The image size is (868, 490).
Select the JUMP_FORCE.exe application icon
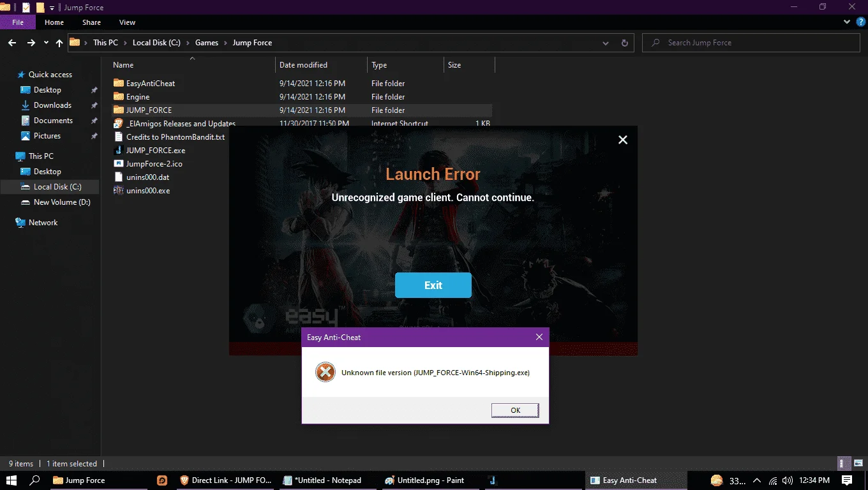point(118,151)
